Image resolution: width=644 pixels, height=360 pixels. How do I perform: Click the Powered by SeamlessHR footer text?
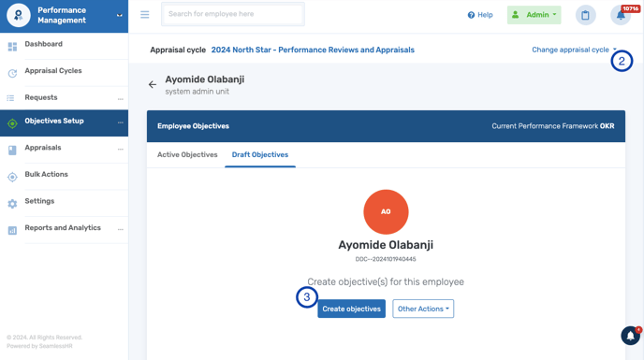[39, 346]
